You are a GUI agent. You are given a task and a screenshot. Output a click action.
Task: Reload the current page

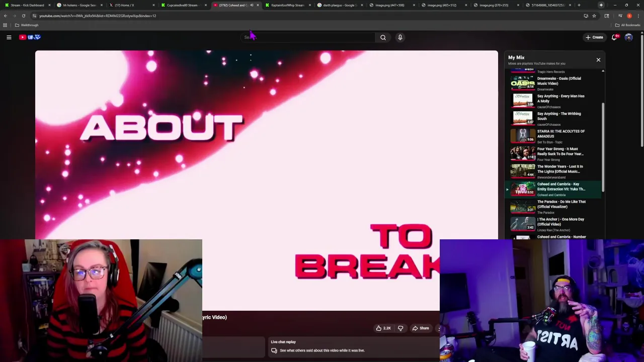[x=24, y=16]
